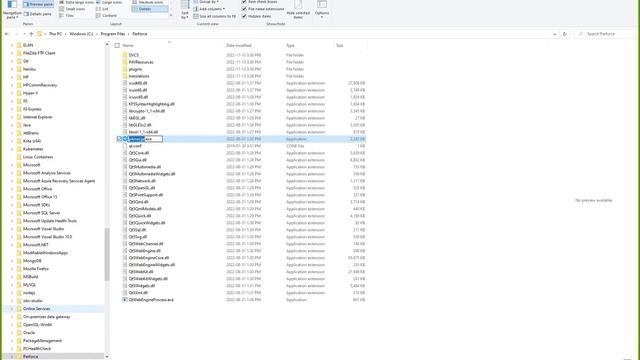Screen dimensions: 640x360
Task: Select the Qt5Core.dll file icon
Action: 125,153
